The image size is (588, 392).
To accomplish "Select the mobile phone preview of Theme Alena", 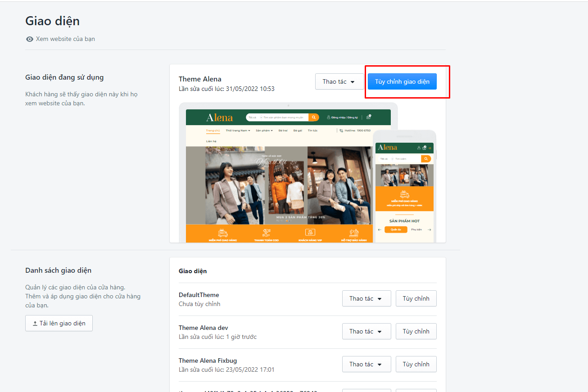I will tap(405, 186).
